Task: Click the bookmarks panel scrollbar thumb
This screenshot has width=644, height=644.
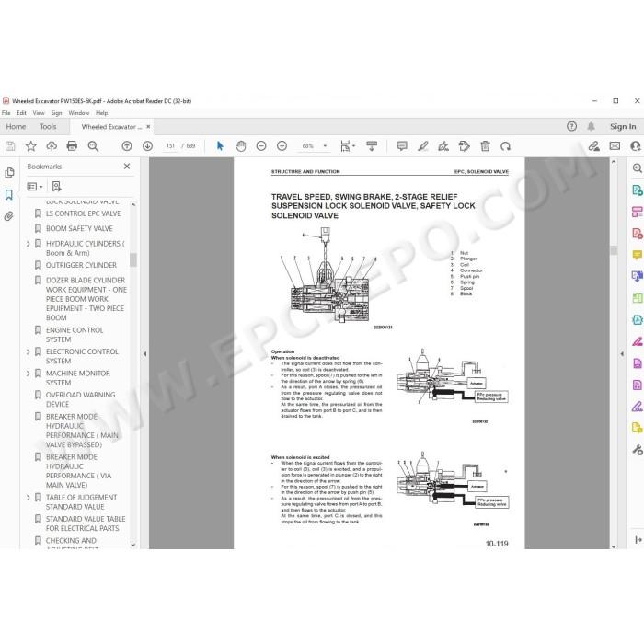Action: tap(133, 259)
